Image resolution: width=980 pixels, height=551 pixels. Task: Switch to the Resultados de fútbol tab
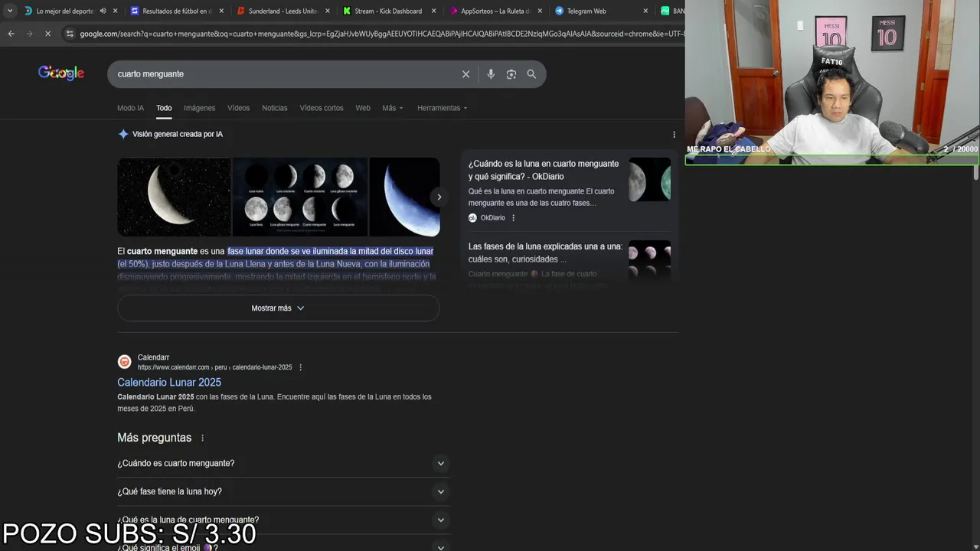[171, 11]
